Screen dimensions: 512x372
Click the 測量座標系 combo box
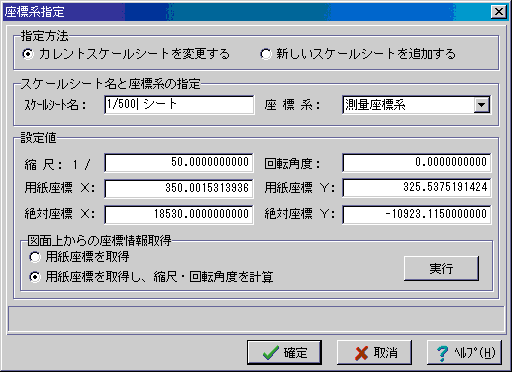pyautogui.click(x=416, y=105)
